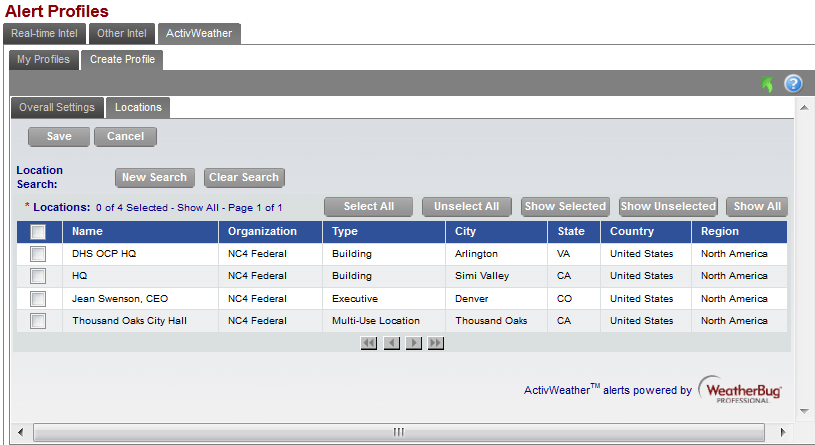This screenshot has width=815, height=445.
Task: Open the blue help question mark icon
Action: pos(793,84)
